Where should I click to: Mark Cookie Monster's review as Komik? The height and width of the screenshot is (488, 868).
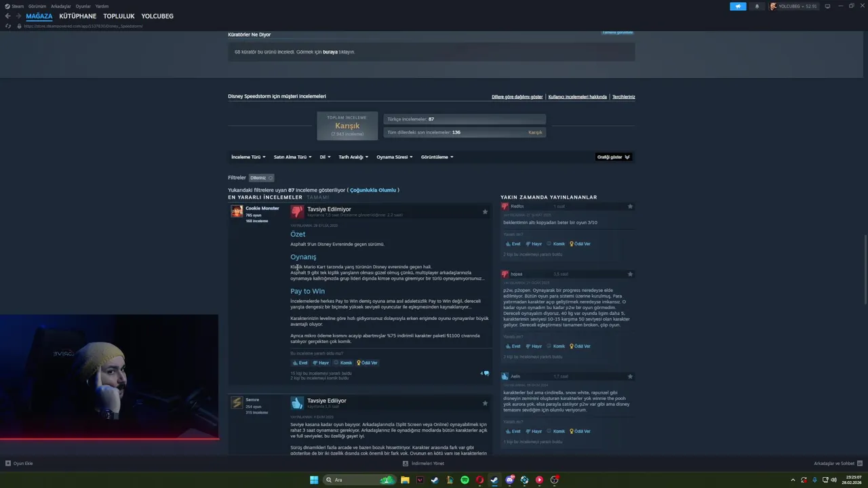(x=342, y=363)
